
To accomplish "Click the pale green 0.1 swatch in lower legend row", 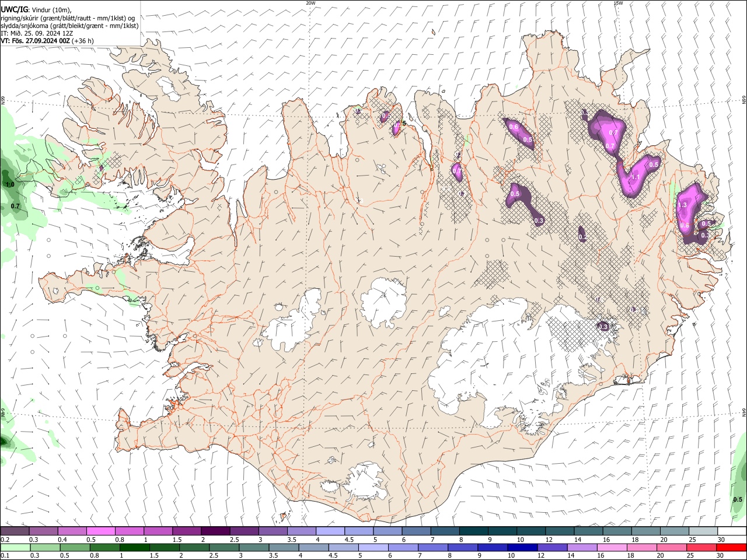I will 15,547.
